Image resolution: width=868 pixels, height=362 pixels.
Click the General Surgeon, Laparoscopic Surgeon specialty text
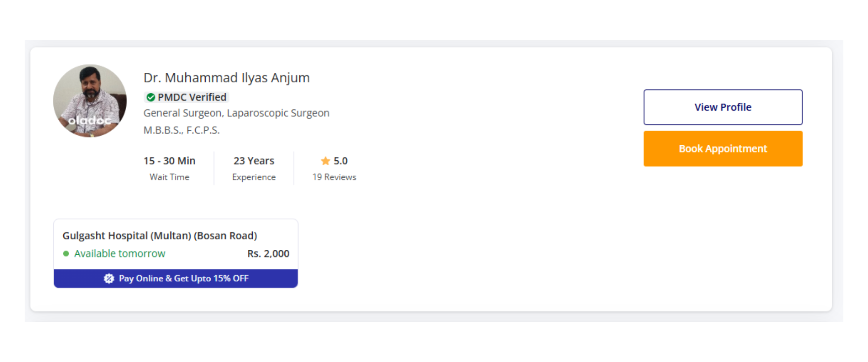[236, 113]
